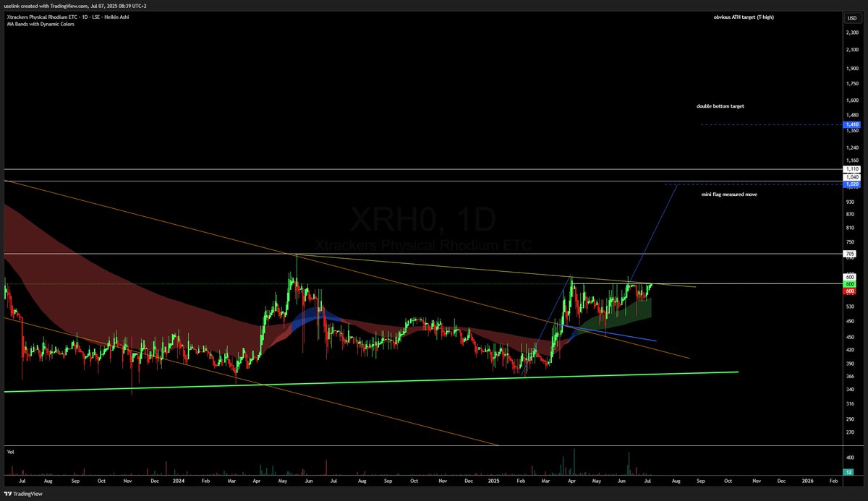Open the USD currency selector on price scale
The width and height of the screenshot is (868, 501).
tap(851, 18)
